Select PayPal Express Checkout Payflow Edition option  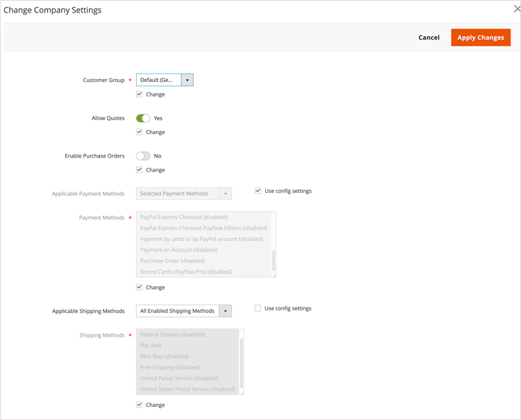point(204,228)
